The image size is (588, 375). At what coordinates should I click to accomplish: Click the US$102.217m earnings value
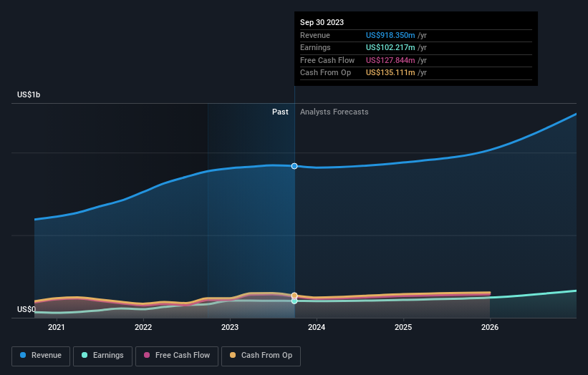tap(390, 47)
